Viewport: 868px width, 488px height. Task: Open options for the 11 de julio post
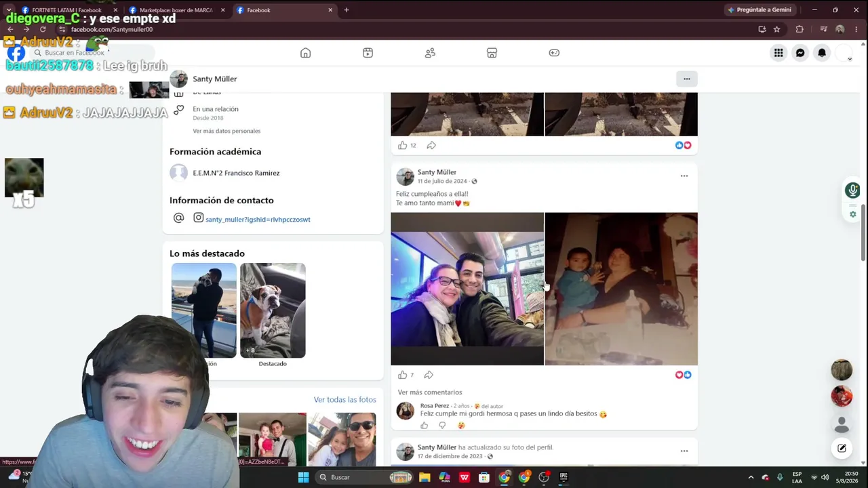coord(684,176)
